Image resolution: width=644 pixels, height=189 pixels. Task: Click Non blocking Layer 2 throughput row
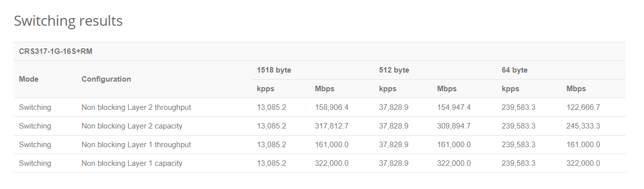[x=320, y=107]
